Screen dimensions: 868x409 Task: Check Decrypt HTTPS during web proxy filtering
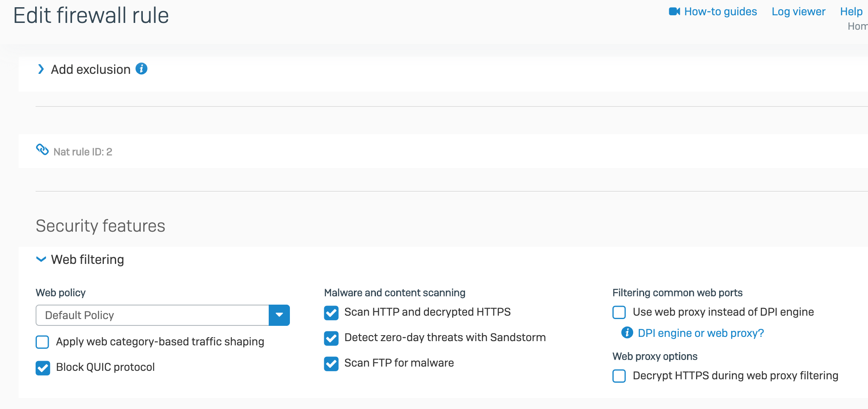[619, 376]
